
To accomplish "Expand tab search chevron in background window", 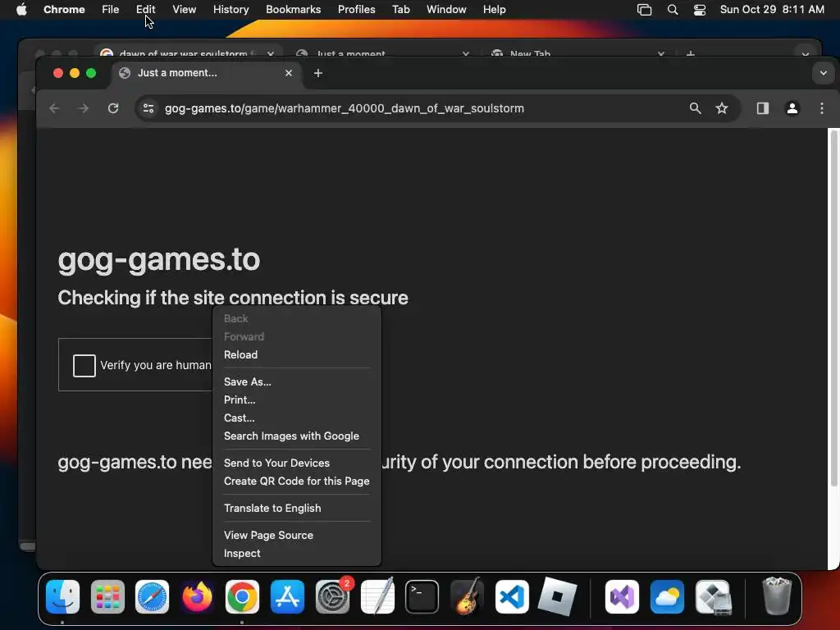I will [x=806, y=53].
